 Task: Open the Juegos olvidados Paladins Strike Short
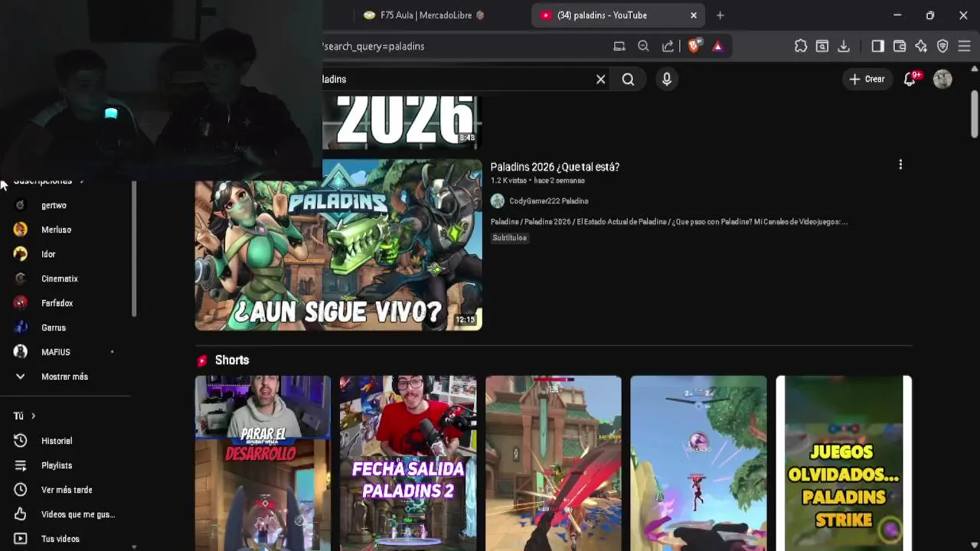tap(844, 463)
